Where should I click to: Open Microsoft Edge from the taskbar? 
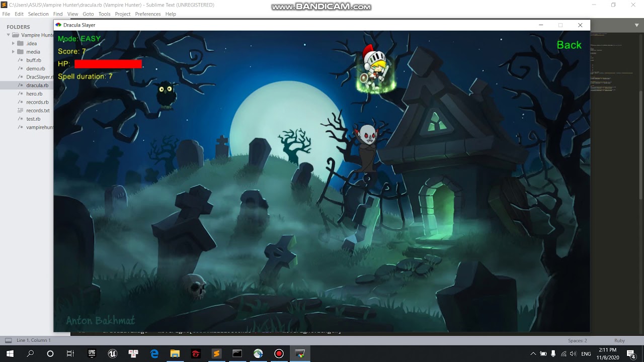(154, 353)
